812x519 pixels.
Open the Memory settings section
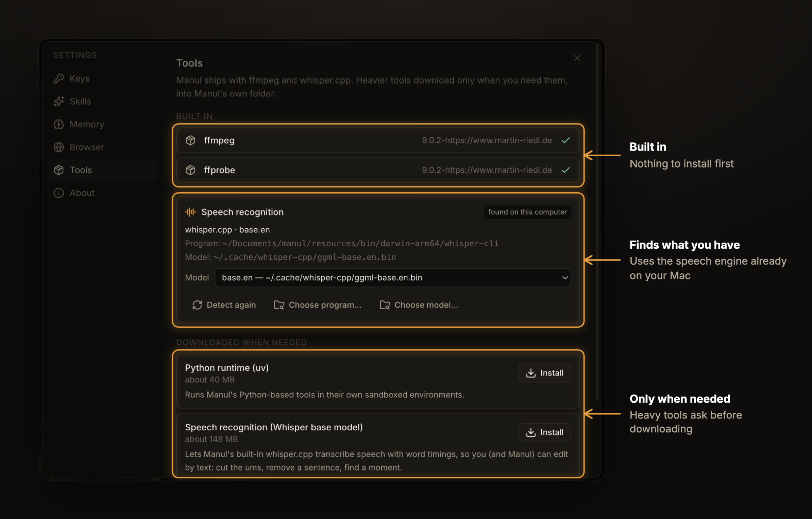click(102, 124)
